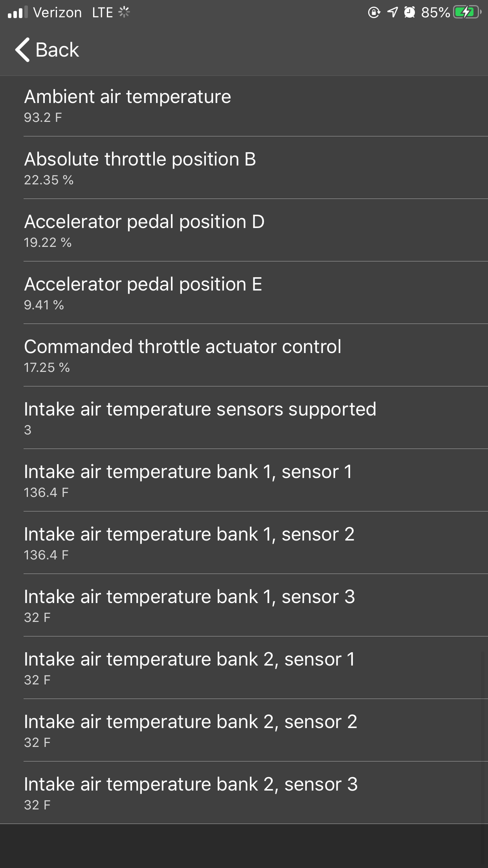Select the Ambient air temperature row
The height and width of the screenshot is (868, 488).
[244, 106]
